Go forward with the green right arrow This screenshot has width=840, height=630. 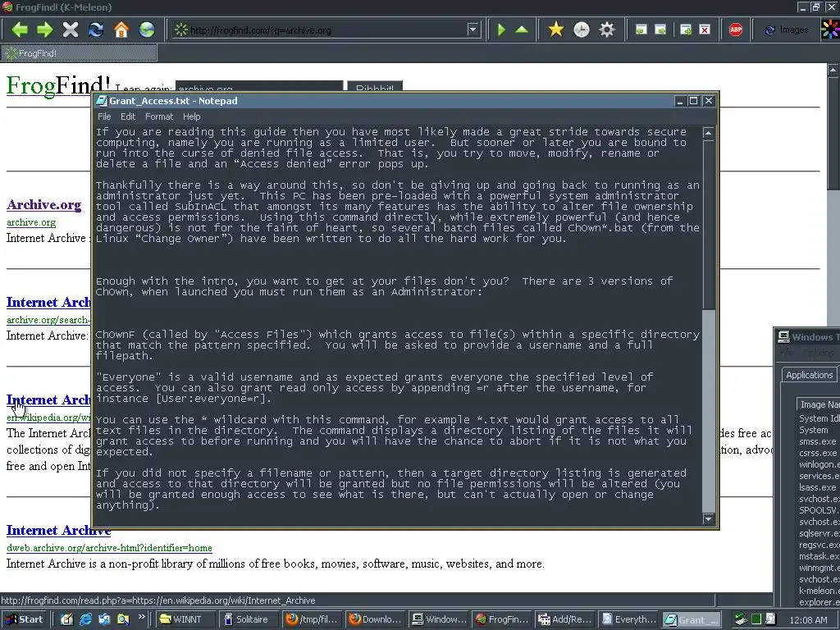[44, 30]
